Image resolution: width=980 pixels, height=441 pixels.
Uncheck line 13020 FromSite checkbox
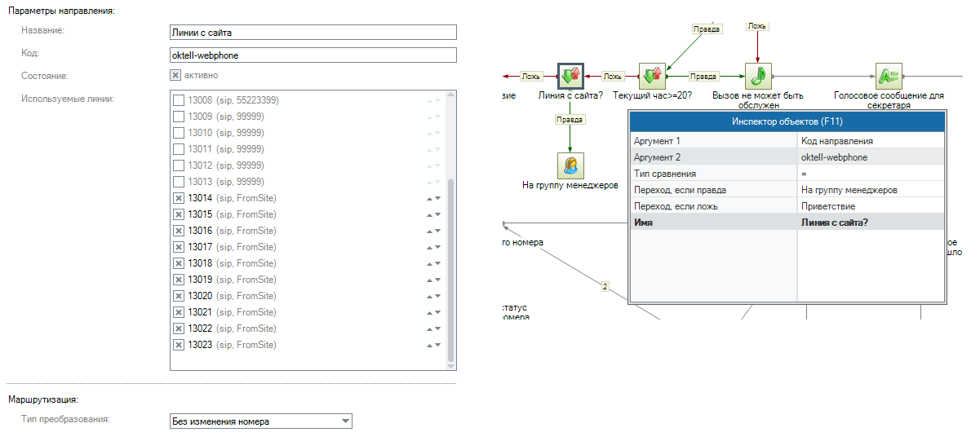(x=179, y=296)
